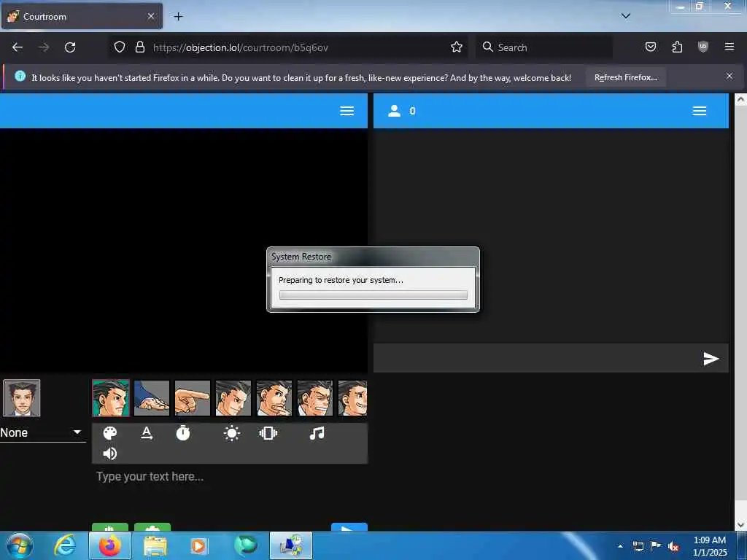Switch to the Courtroom tab

point(82,16)
